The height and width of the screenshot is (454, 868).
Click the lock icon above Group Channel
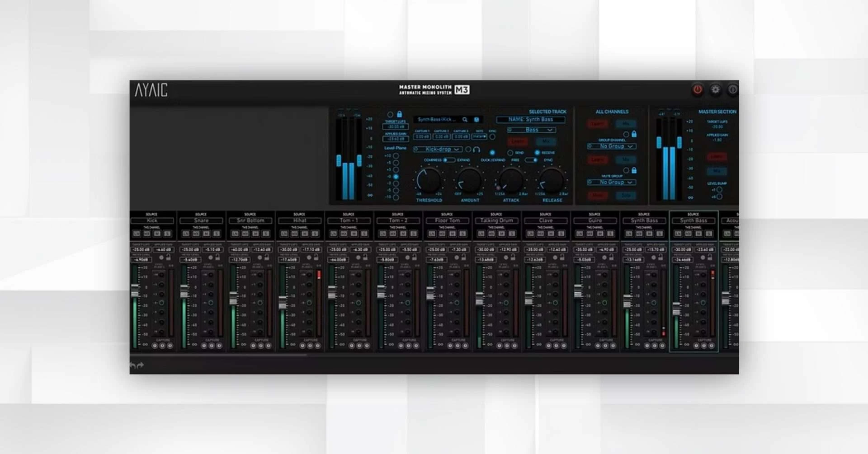click(x=634, y=134)
